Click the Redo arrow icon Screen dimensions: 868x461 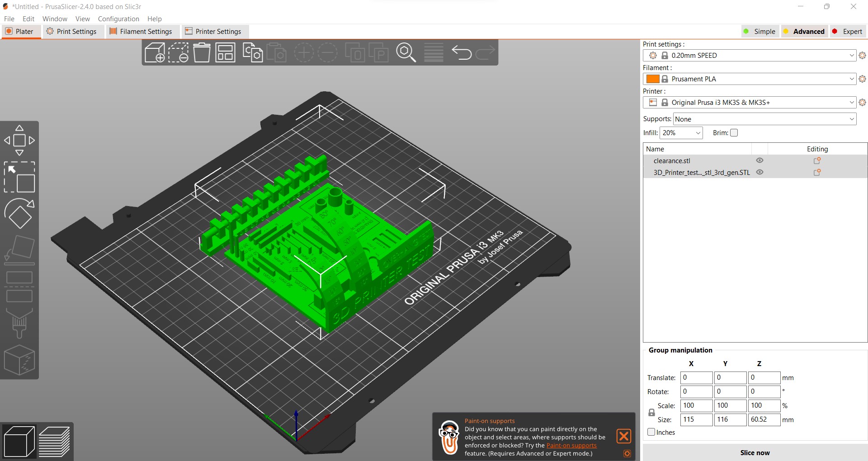coord(485,53)
